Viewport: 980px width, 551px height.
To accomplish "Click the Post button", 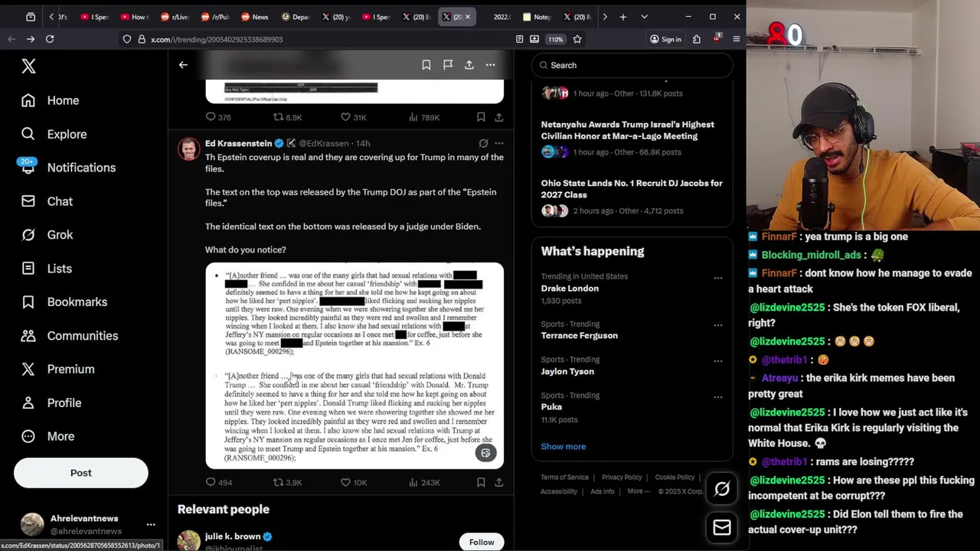I will click(x=80, y=473).
